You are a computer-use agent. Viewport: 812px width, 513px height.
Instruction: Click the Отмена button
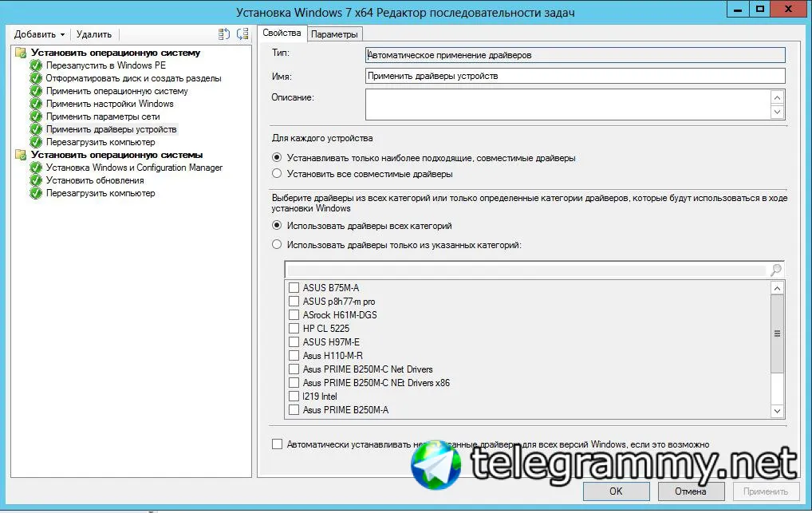[x=691, y=491]
